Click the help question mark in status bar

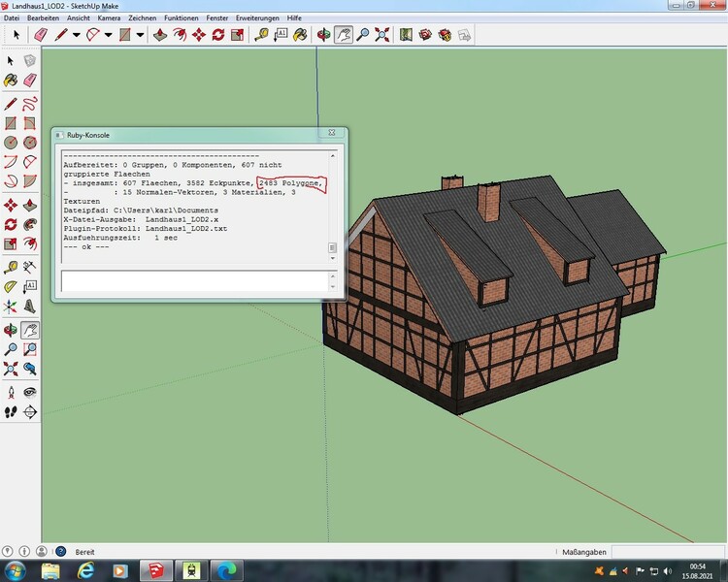63,551
